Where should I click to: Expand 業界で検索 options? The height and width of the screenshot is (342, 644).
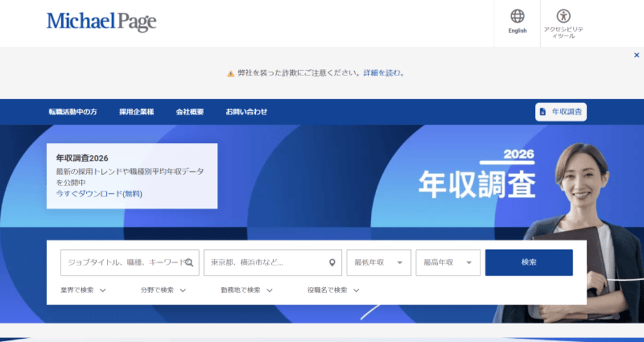(83, 290)
